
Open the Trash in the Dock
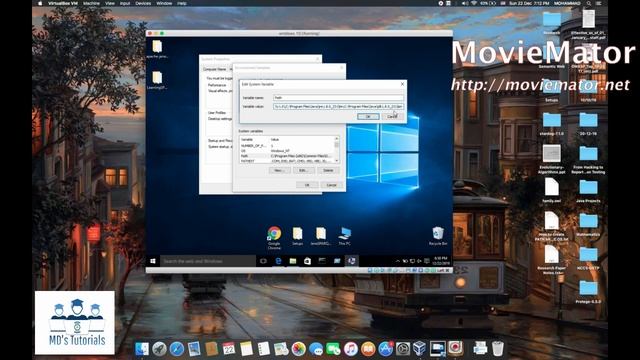click(x=498, y=349)
